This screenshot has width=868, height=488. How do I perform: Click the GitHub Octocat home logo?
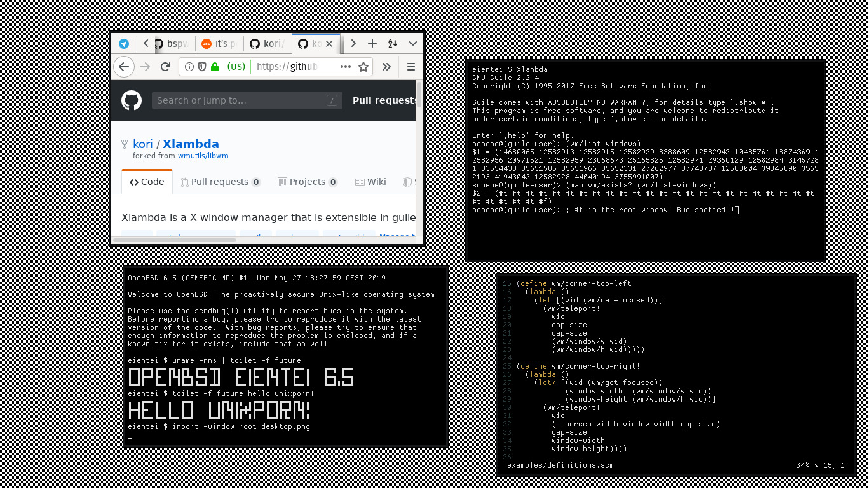point(132,100)
